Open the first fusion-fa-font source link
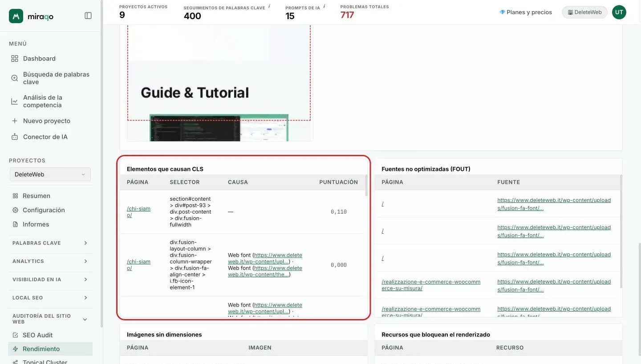 [554, 204]
